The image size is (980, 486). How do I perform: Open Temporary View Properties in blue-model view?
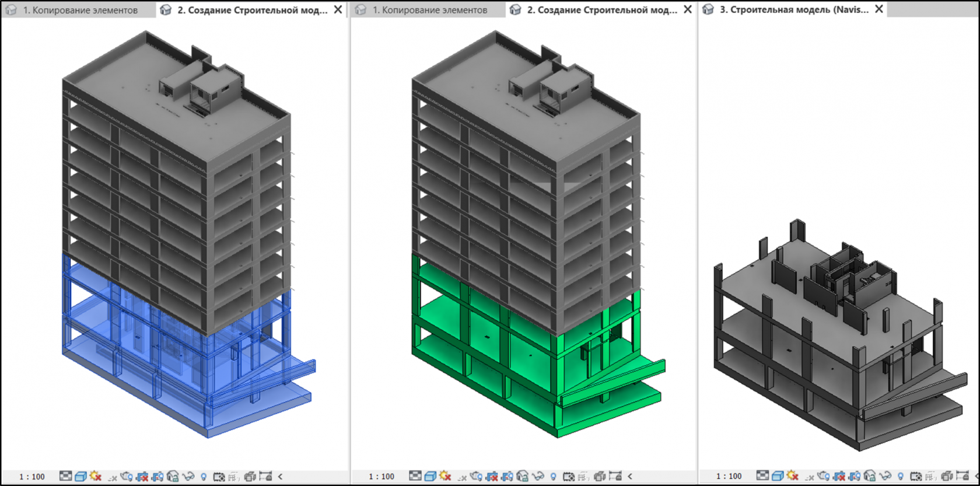coord(219,477)
